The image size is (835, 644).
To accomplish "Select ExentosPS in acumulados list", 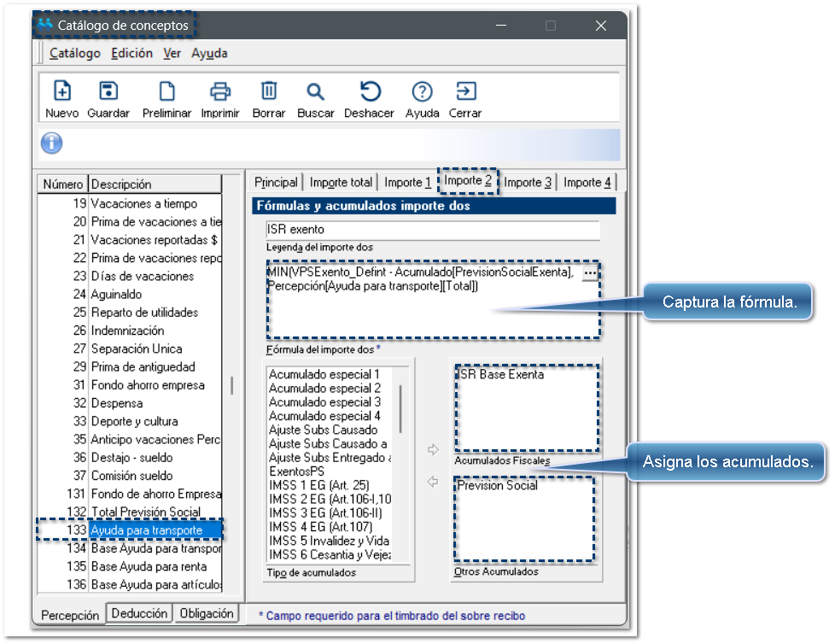I will point(296,471).
